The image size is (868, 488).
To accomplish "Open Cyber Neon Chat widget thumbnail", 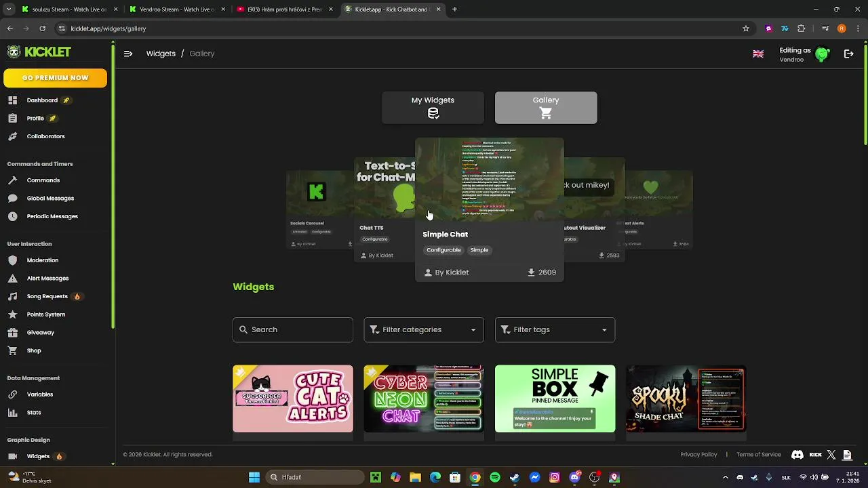I will pos(424,399).
